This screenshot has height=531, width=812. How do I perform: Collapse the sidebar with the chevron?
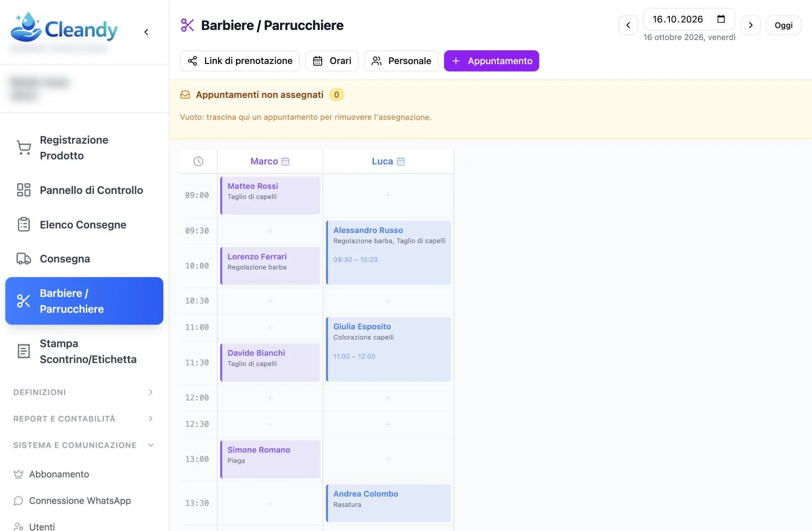tap(146, 32)
